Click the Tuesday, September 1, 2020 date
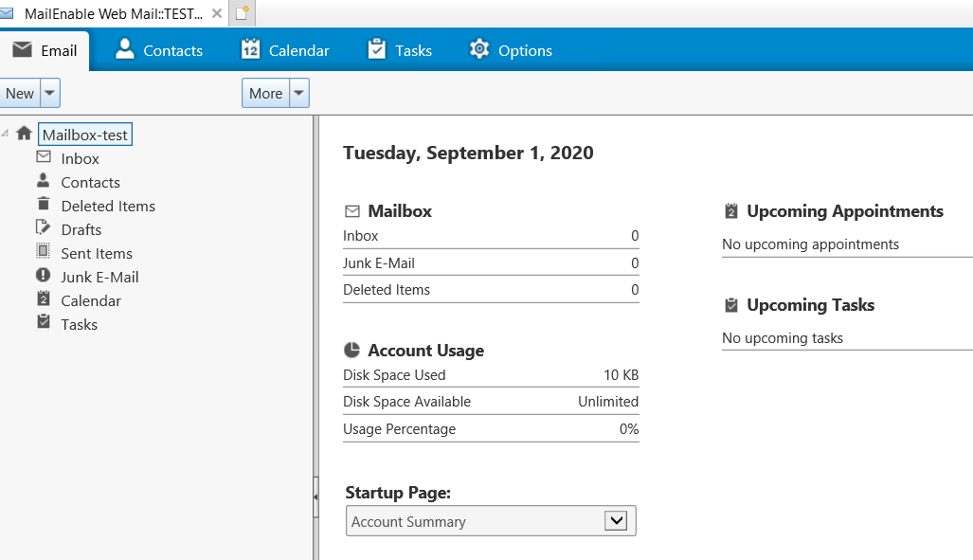The width and height of the screenshot is (973, 560). [469, 153]
